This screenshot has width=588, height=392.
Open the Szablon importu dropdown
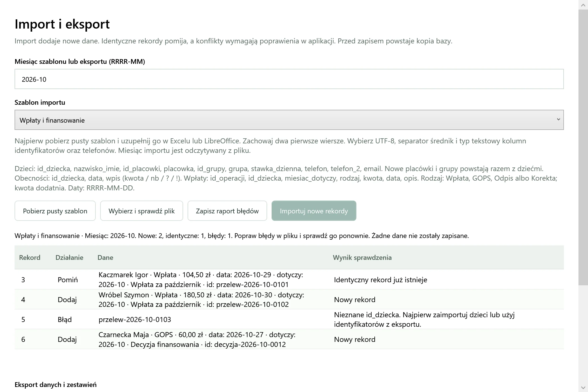tap(289, 120)
